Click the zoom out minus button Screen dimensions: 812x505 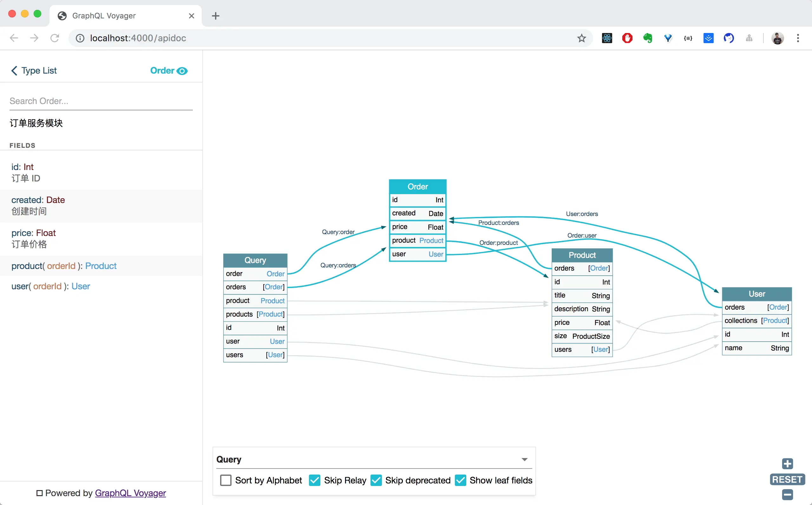tap(787, 494)
